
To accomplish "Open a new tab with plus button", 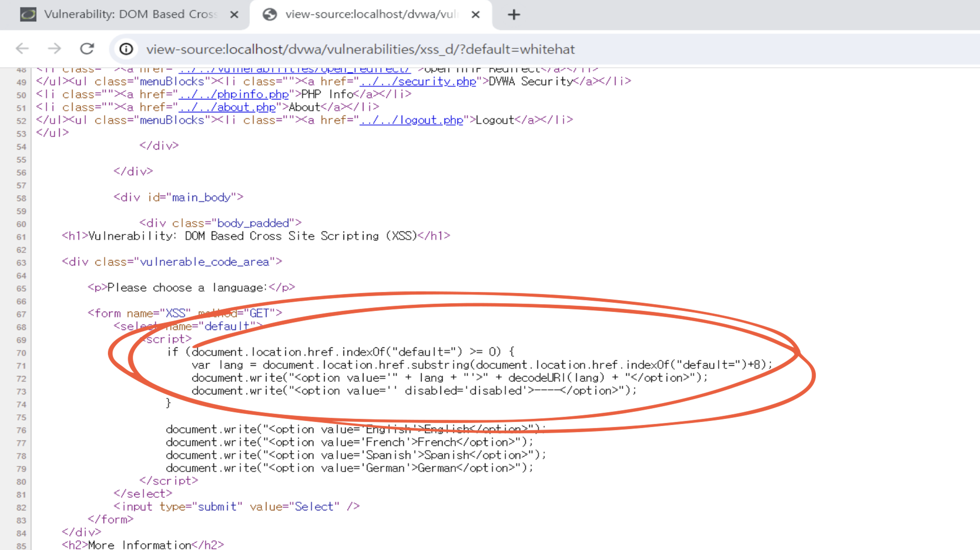I will [x=514, y=15].
